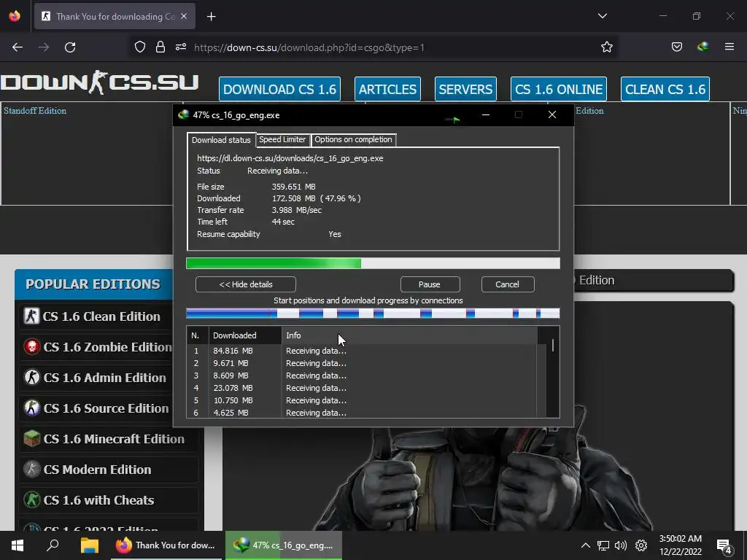The height and width of the screenshot is (560, 747).
Task: Expand the list-all-tabs chevron
Action: pyautogui.click(x=602, y=16)
